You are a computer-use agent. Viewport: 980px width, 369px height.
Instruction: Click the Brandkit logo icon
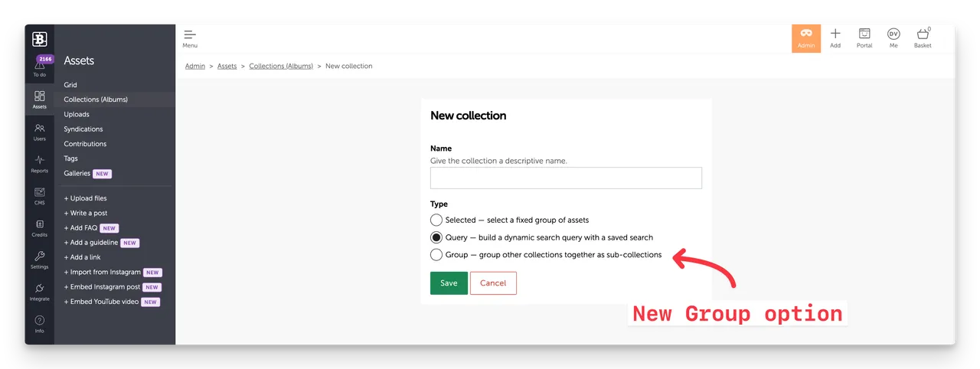pyautogui.click(x=40, y=39)
